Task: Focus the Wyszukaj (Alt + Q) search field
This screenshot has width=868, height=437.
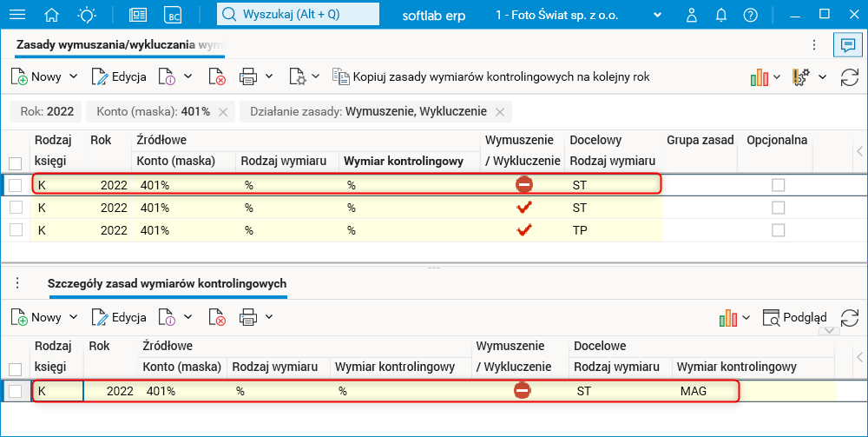Action: click(x=298, y=15)
